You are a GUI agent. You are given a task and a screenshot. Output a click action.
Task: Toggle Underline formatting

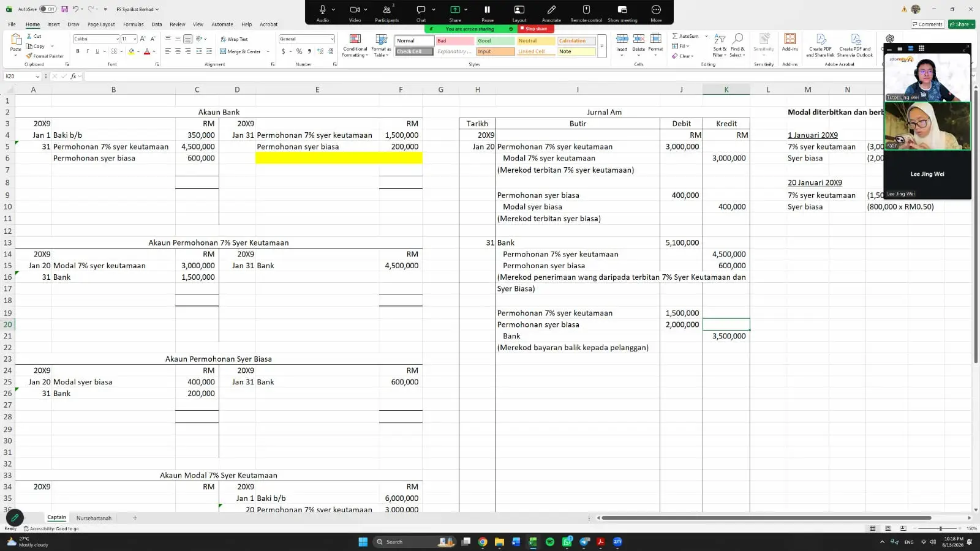click(97, 51)
